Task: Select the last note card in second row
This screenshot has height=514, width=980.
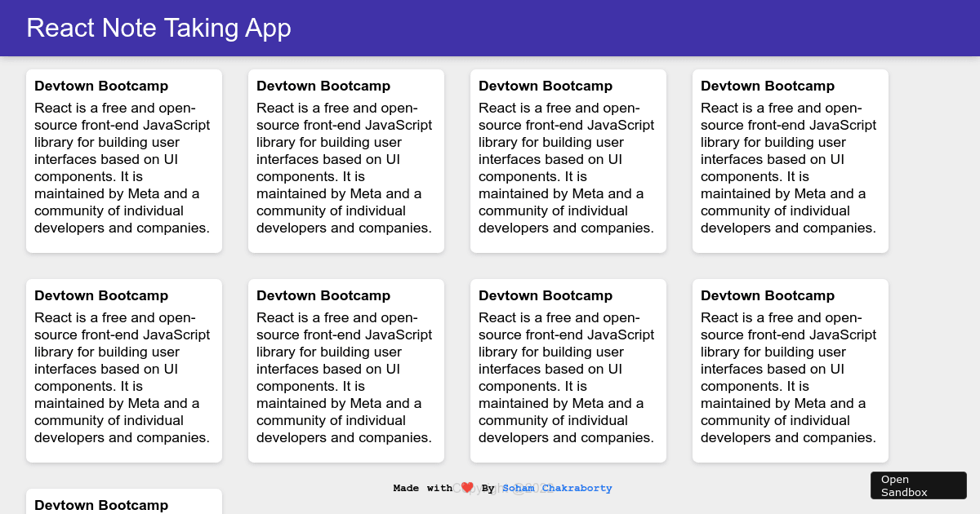Action: click(x=790, y=370)
